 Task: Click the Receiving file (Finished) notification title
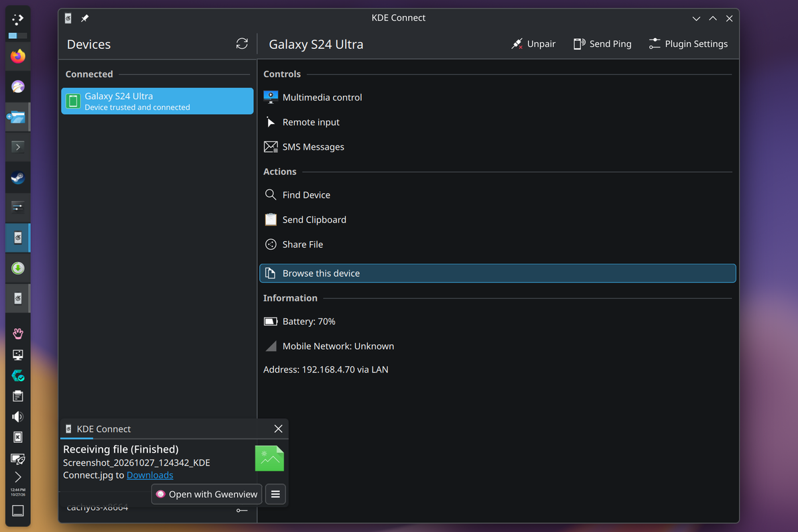pyautogui.click(x=121, y=449)
